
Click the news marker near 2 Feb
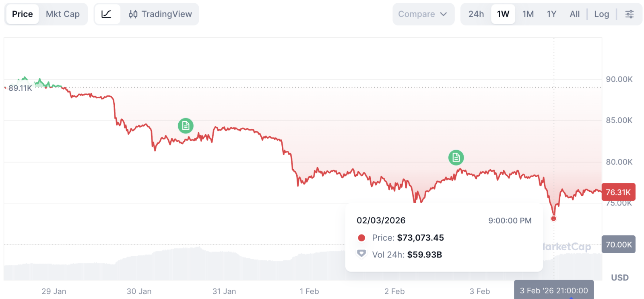(x=456, y=158)
